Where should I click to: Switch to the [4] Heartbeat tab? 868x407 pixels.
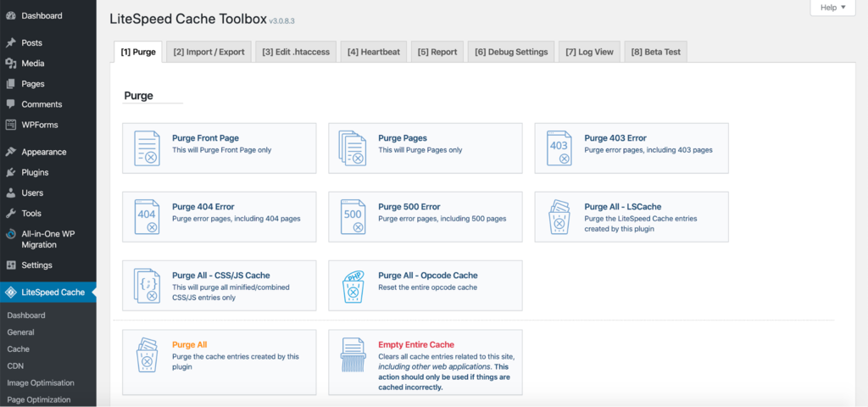374,52
